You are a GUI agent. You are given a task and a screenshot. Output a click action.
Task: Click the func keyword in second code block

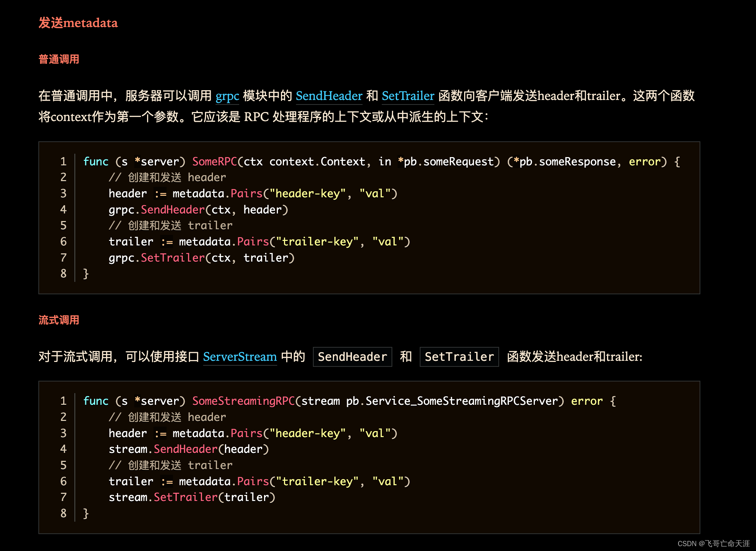tap(96, 401)
